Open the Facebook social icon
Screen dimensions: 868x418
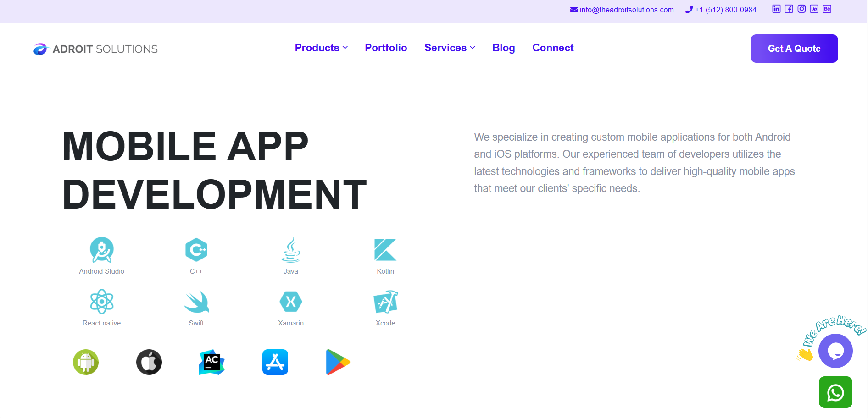point(789,9)
